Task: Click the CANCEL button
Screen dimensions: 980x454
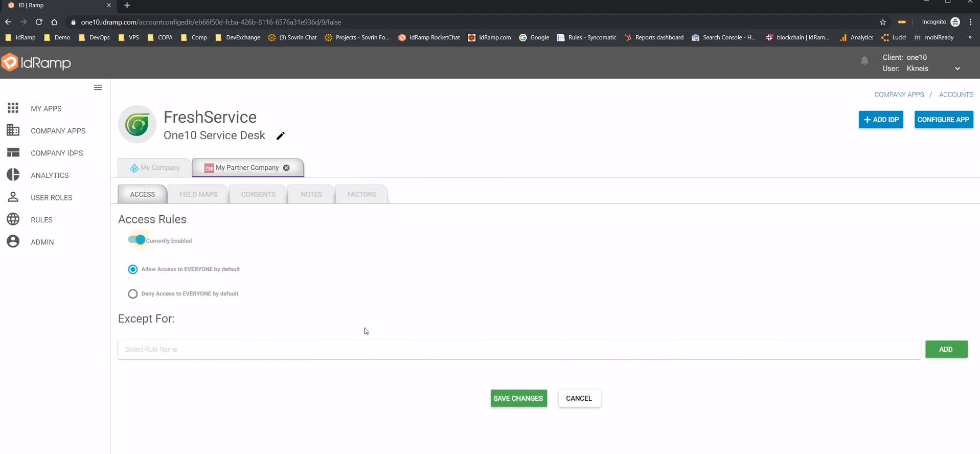Action: coord(579,398)
